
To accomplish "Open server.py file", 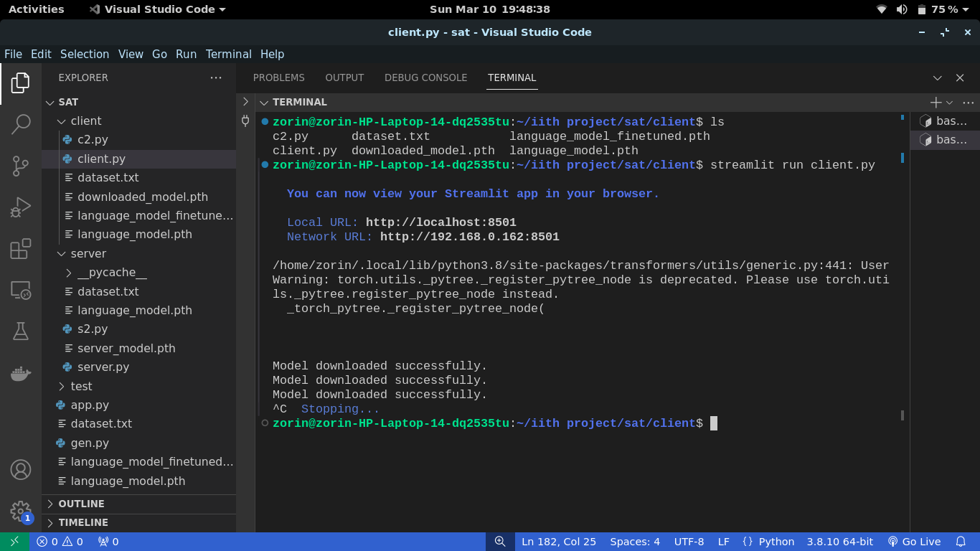I will pyautogui.click(x=138, y=367).
